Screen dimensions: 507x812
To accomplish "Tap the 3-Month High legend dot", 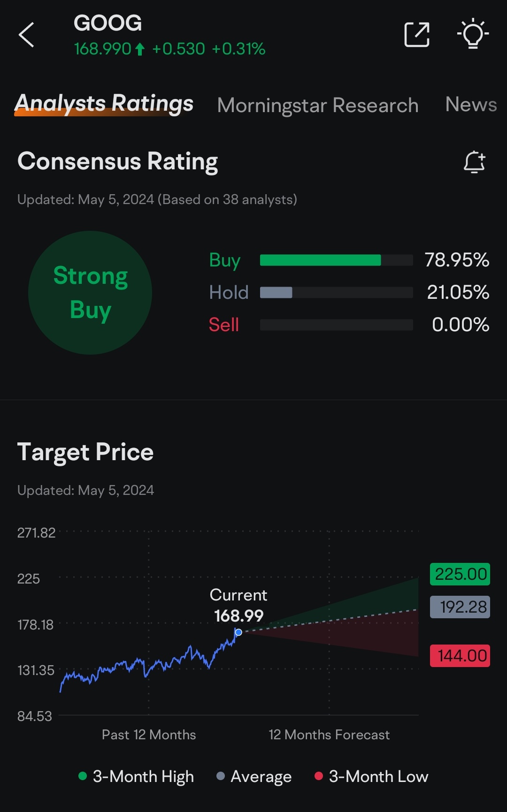I will click(x=83, y=776).
